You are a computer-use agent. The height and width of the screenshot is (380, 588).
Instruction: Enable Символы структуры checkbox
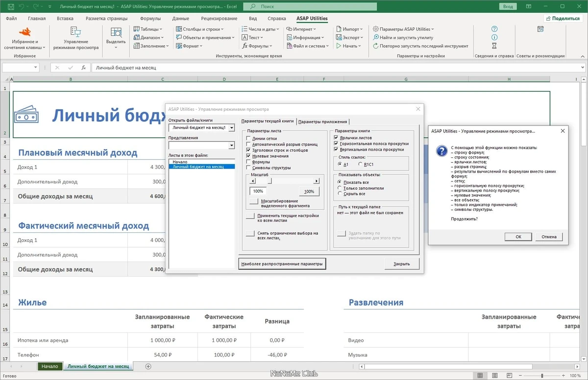click(x=248, y=168)
